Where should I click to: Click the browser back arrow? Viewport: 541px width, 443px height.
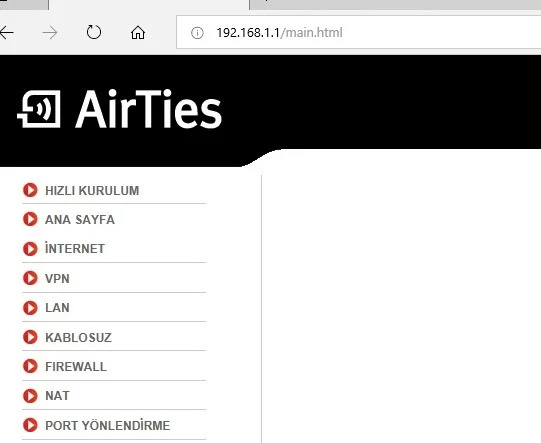pos(6,33)
